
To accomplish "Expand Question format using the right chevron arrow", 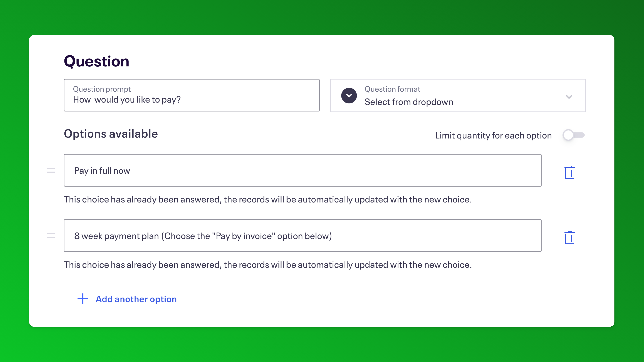I will [x=569, y=97].
